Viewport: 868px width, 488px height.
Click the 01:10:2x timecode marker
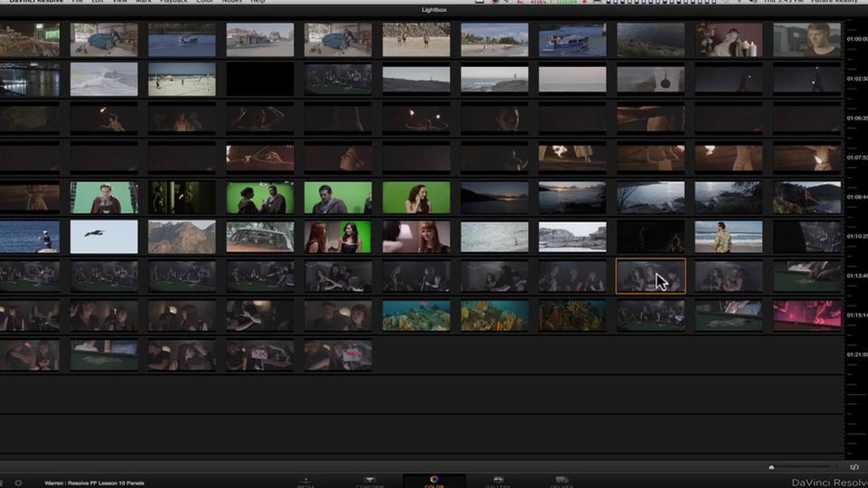coord(857,236)
